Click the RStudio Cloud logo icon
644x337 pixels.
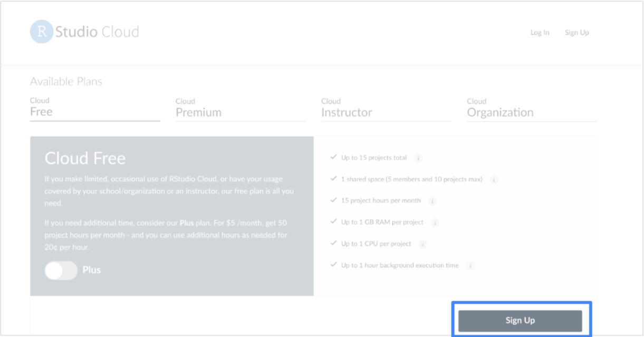point(42,32)
